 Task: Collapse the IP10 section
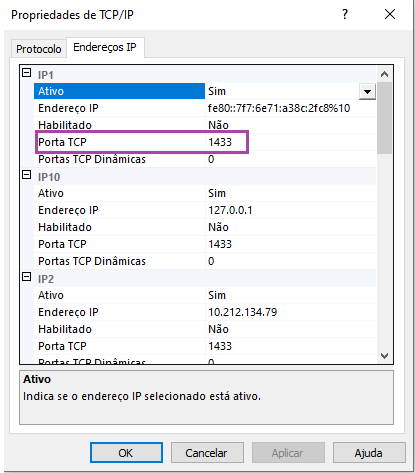pos(26,175)
